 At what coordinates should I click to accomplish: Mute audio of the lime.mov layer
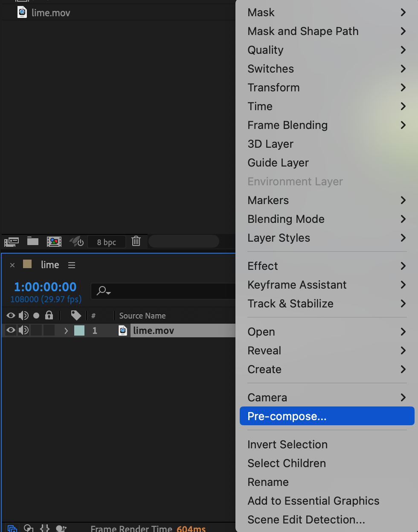23,330
